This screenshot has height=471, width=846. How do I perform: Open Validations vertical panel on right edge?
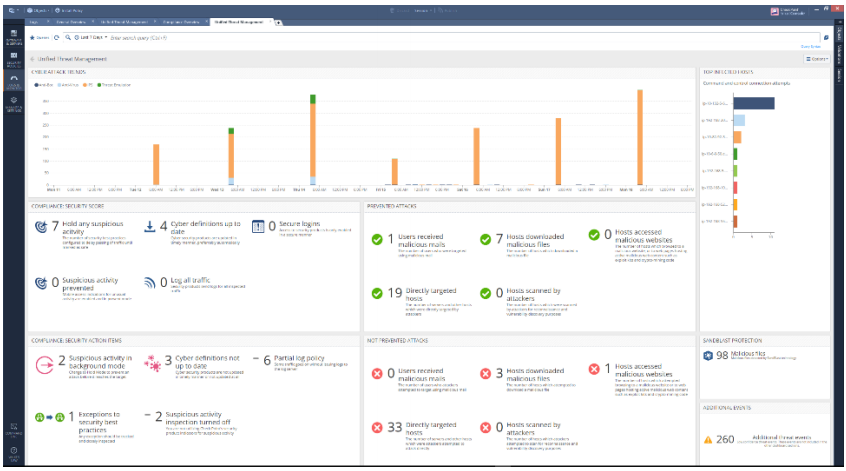pyautogui.click(x=839, y=54)
